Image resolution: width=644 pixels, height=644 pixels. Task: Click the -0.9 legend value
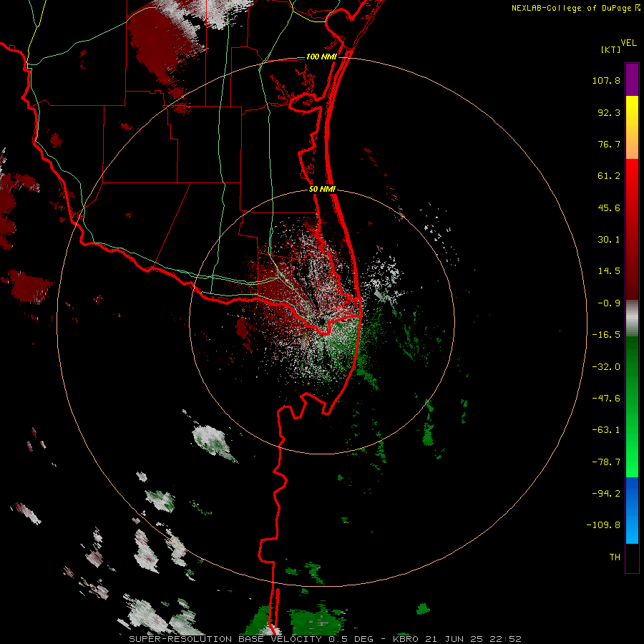tap(609, 303)
